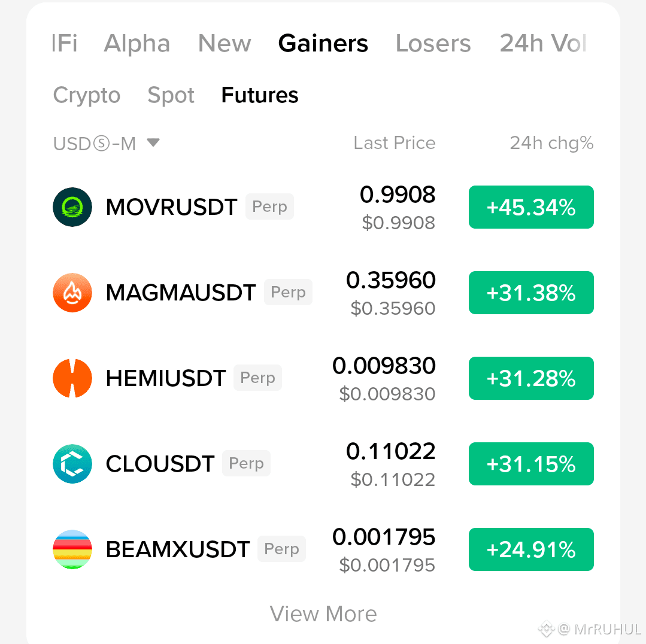Click Perp tag beside MAGMAUSDT
The image size is (646, 644).
tap(288, 292)
